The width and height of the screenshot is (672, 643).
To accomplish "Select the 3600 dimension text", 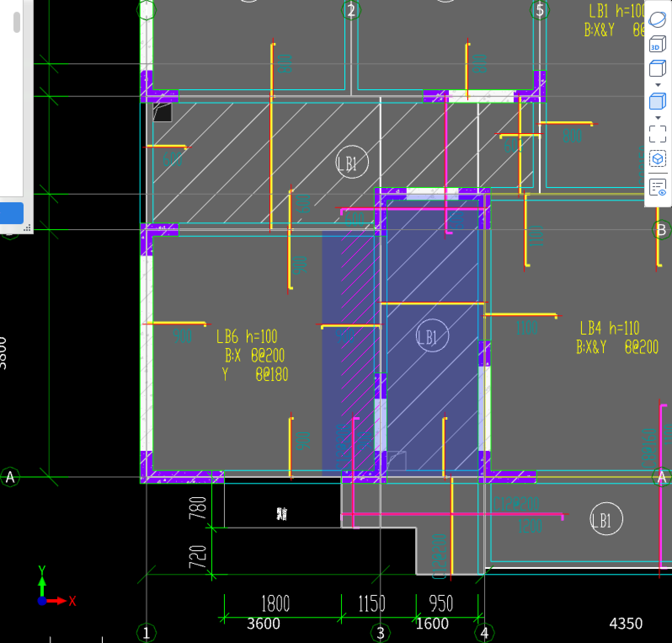I will coord(263,623).
